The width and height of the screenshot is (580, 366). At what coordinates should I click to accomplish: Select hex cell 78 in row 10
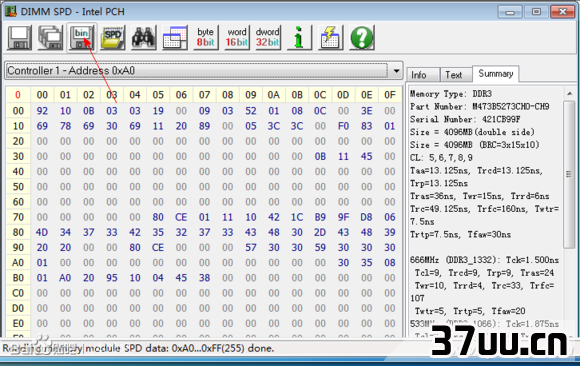[65, 126]
